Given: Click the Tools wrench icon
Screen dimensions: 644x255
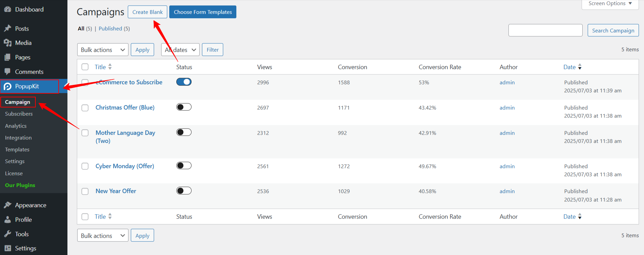Looking at the screenshot, I should (7, 234).
